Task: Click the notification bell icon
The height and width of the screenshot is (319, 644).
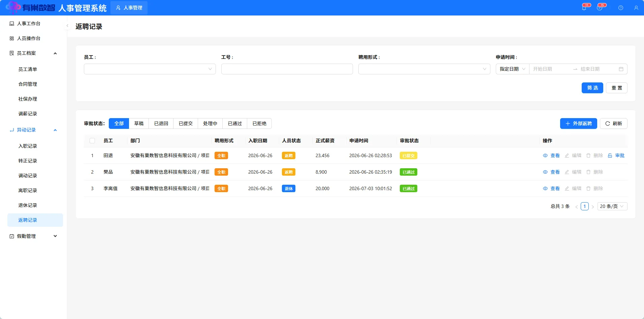Action: tap(584, 8)
